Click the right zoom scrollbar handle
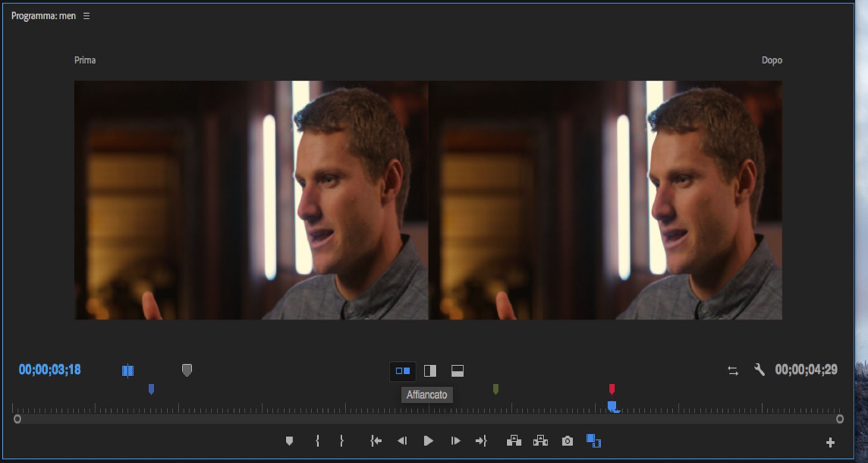Viewport: 868px width, 463px height. pyautogui.click(x=840, y=419)
